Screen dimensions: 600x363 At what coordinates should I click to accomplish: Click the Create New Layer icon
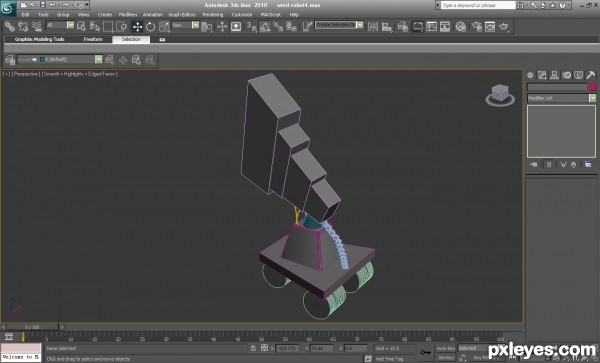tap(109, 60)
